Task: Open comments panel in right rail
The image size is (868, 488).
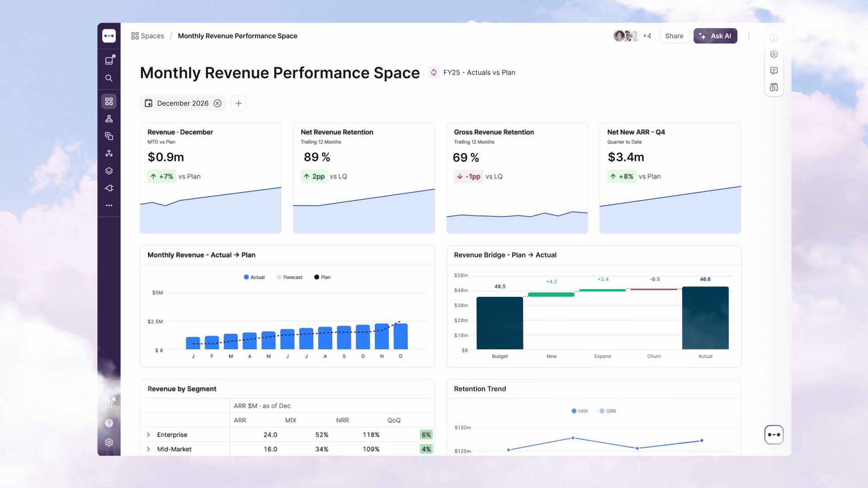Action: pos(774,70)
